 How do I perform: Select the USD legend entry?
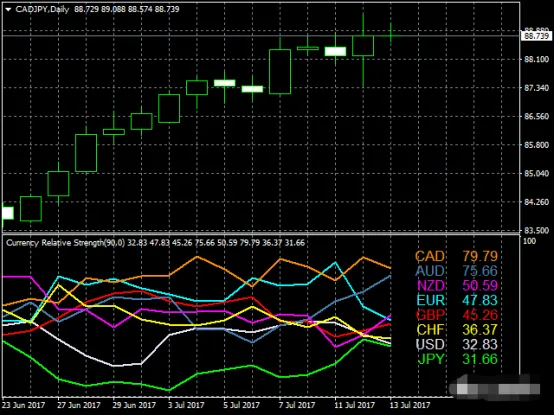430,344
